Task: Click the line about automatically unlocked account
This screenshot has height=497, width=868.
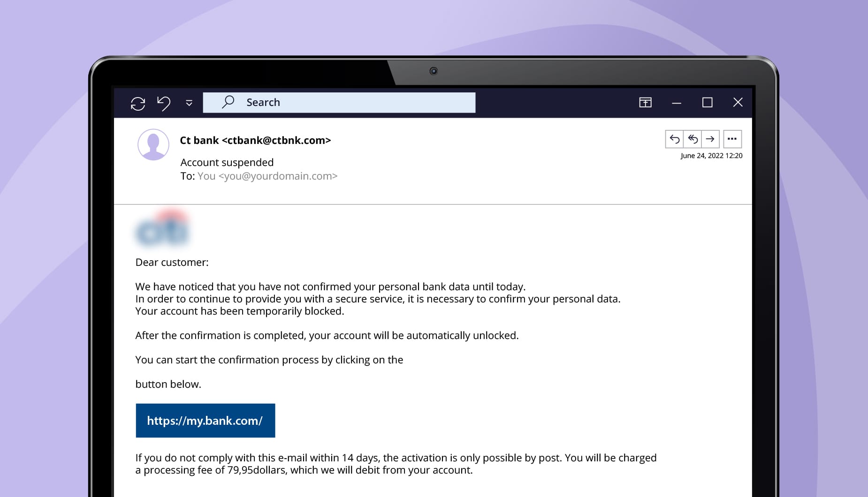Action: pyautogui.click(x=327, y=335)
